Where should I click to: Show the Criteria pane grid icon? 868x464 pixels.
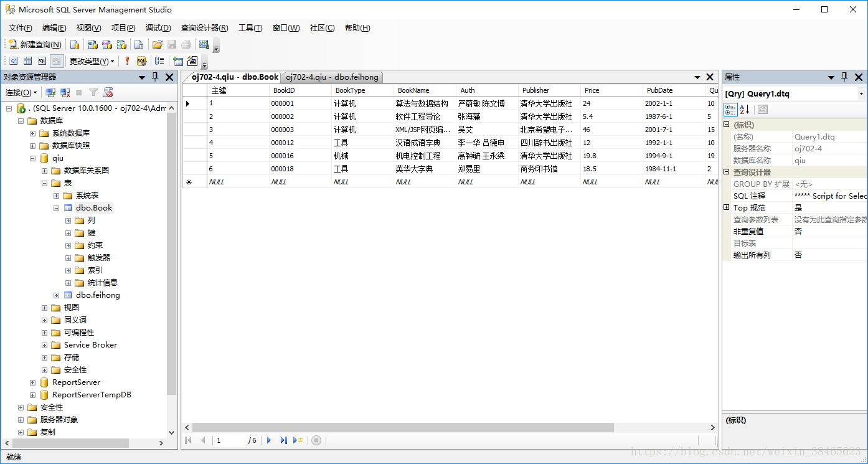pos(27,61)
